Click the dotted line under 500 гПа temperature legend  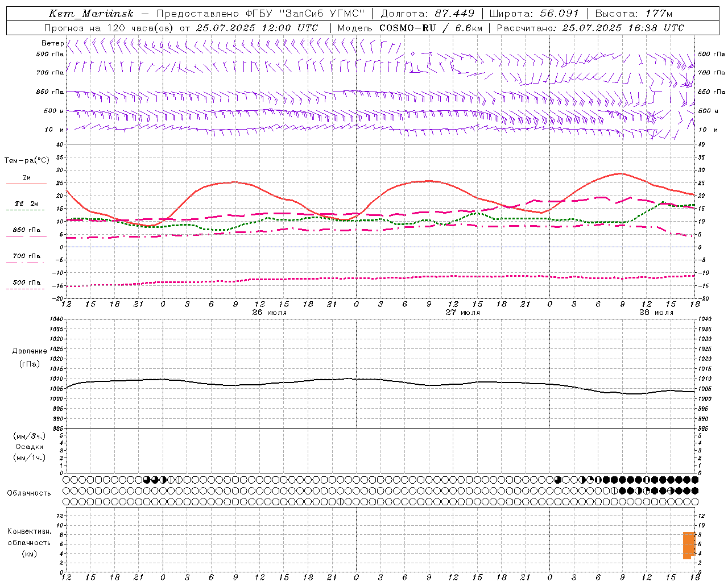[x=26, y=289]
